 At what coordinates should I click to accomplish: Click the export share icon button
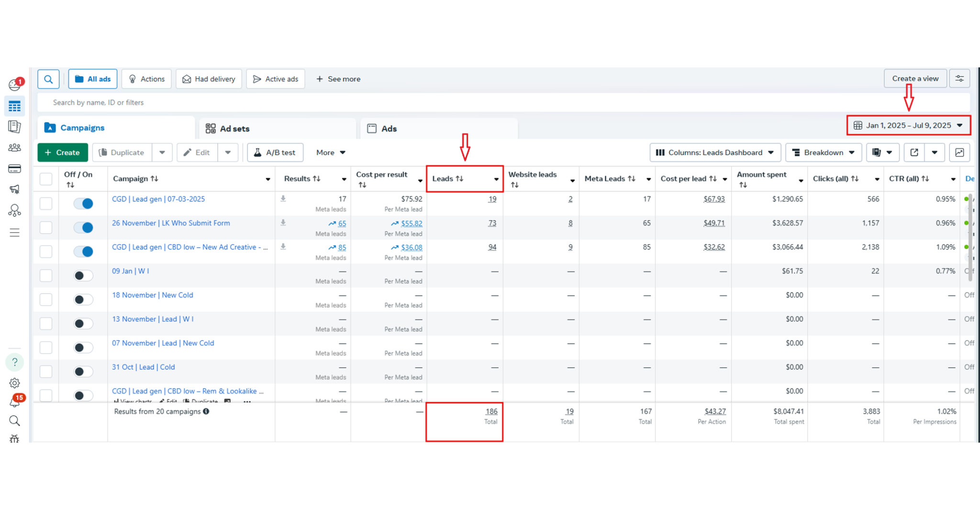pyautogui.click(x=914, y=152)
